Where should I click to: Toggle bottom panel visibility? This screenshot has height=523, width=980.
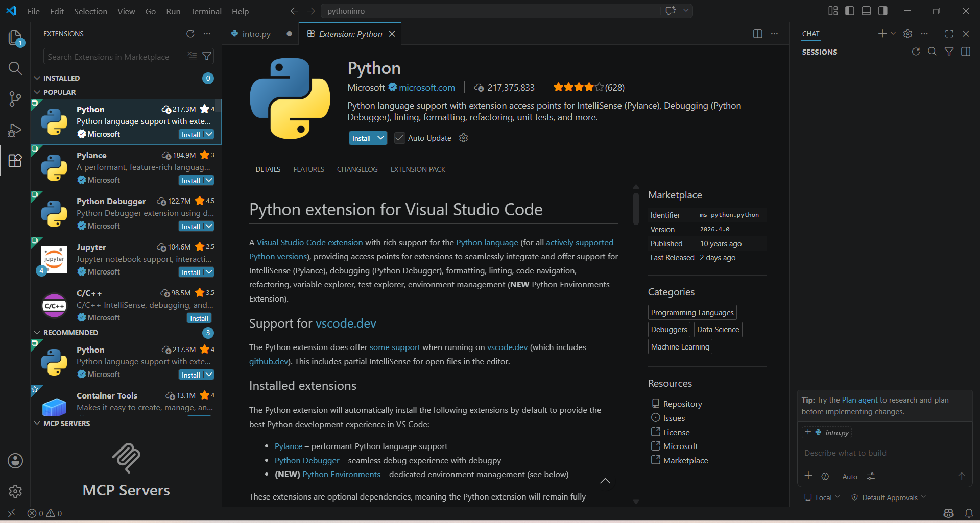(x=866, y=11)
